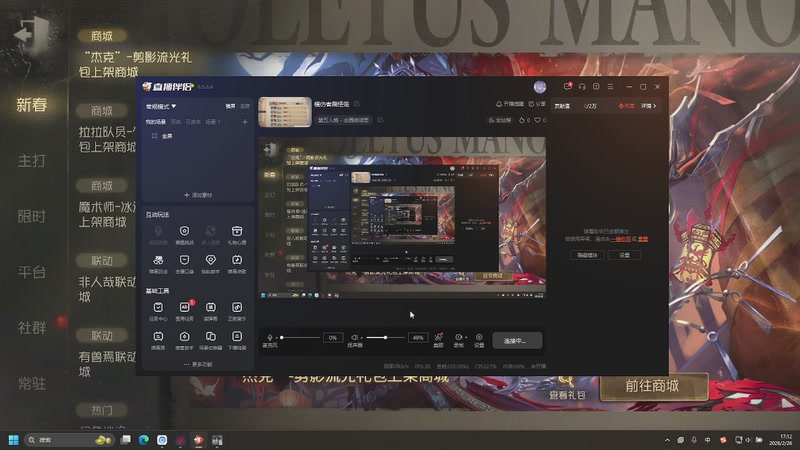Open the headset customer support icon
This screenshot has height=450, width=800.
(582, 87)
